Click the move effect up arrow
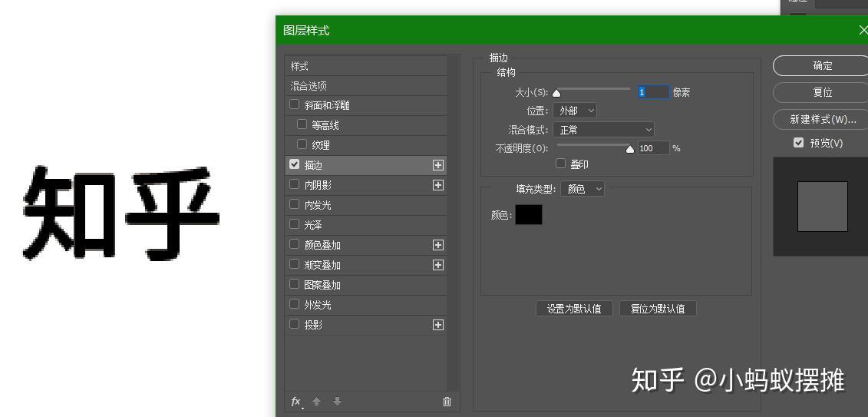 click(317, 402)
